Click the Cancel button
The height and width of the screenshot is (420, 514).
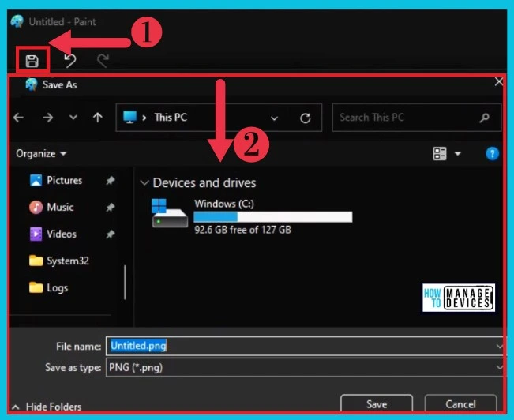pyautogui.click(x=460, y=403)
